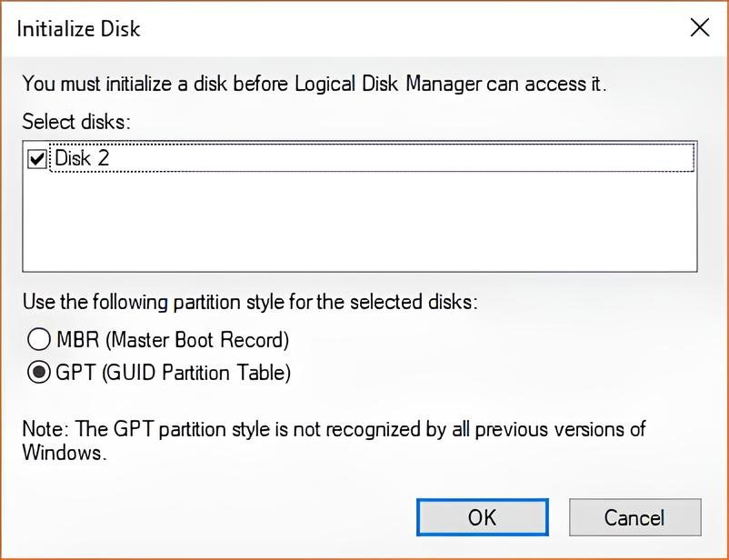
Task: Click the GPT radio button circle
Action: [x=38, y=372]
